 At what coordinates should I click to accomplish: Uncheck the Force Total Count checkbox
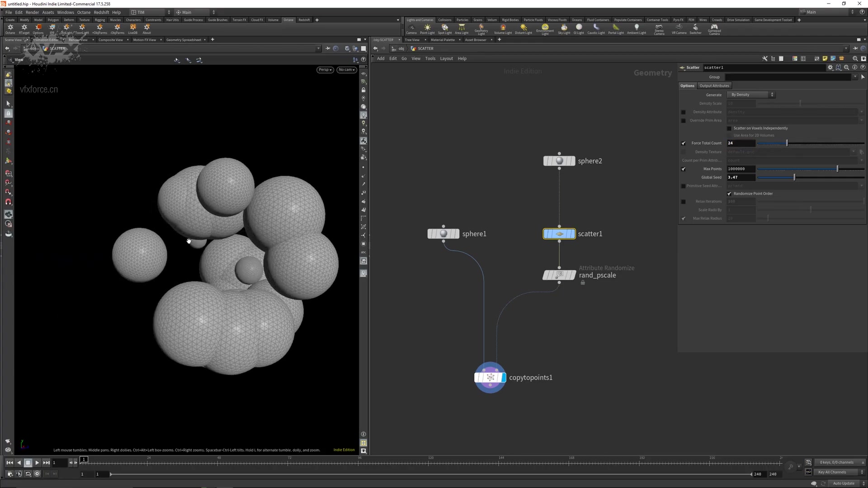click(684, 143)
